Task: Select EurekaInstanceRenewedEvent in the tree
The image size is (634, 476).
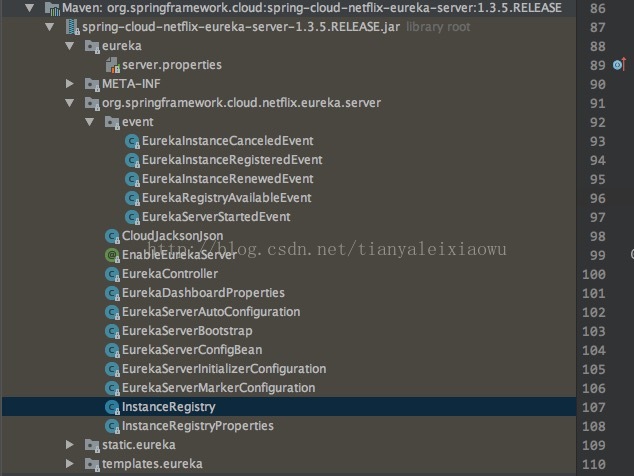Action: (228, 179)
